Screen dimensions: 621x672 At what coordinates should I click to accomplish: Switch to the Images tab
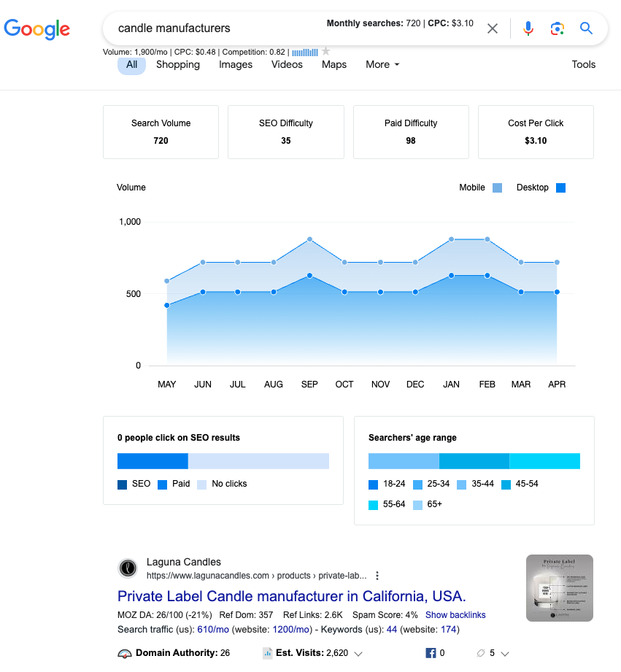(236, 64)
